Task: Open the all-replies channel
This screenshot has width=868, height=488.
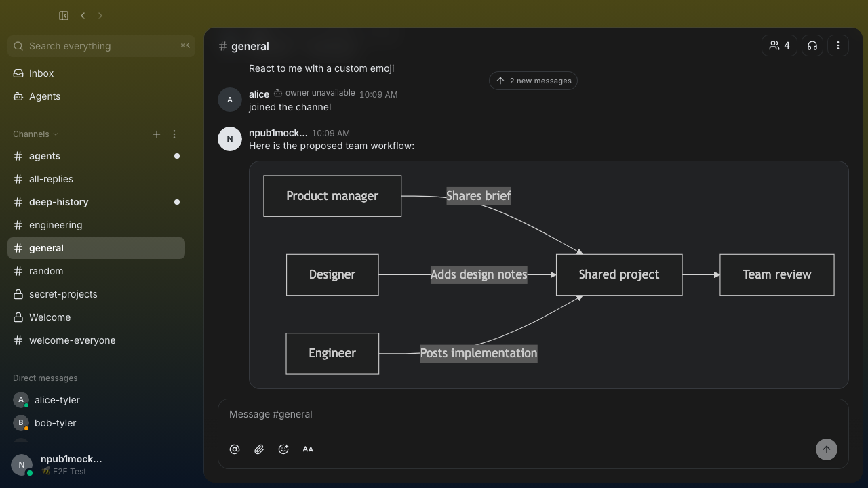Action: point(96,179)
